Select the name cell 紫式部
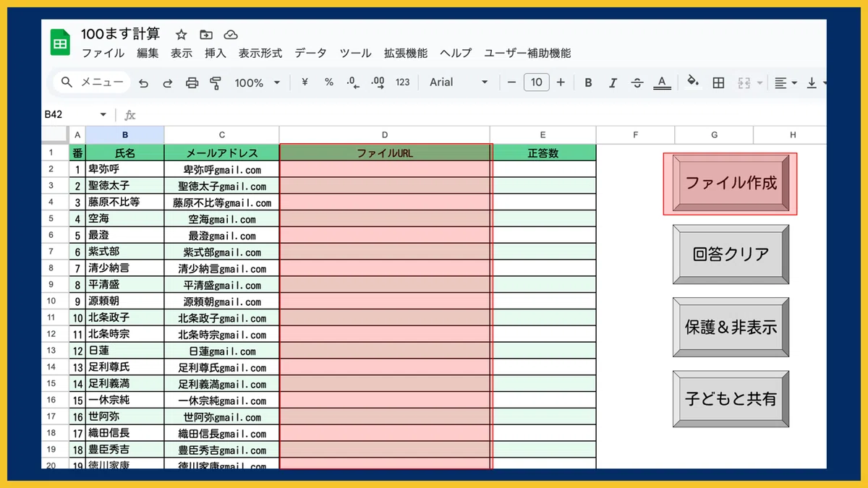Viewport: 868px width, 488px height. click(125, 252)
